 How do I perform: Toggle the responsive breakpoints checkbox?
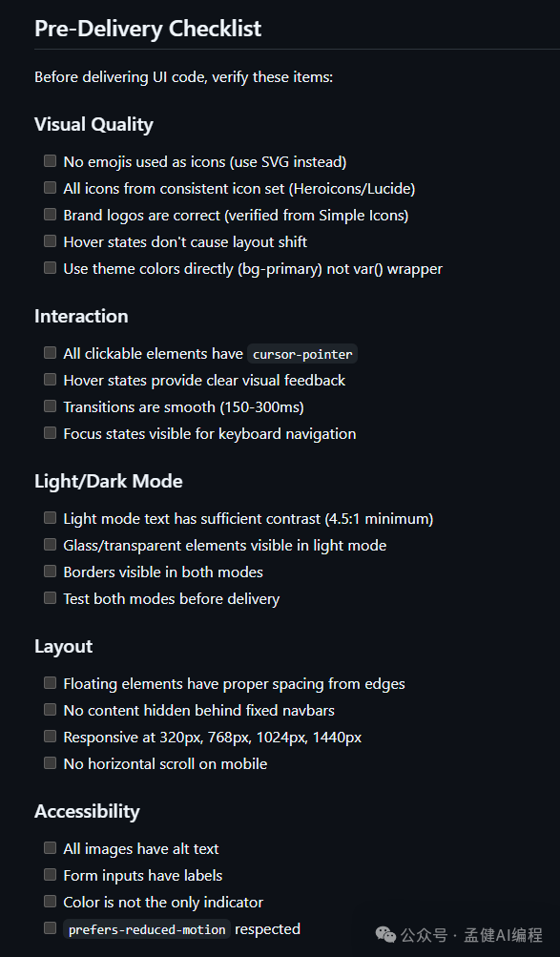(50, 737)
